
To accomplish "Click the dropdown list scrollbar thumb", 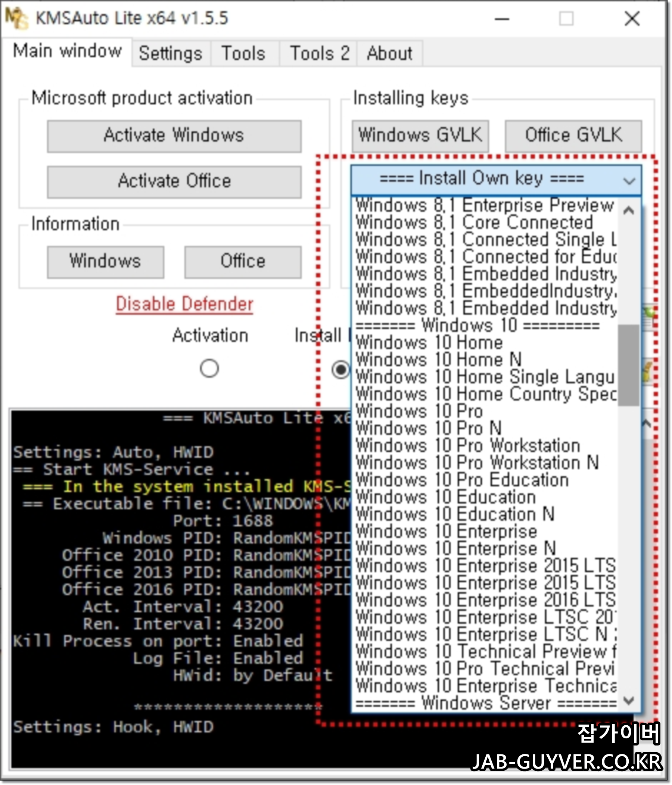I will 629,365.
